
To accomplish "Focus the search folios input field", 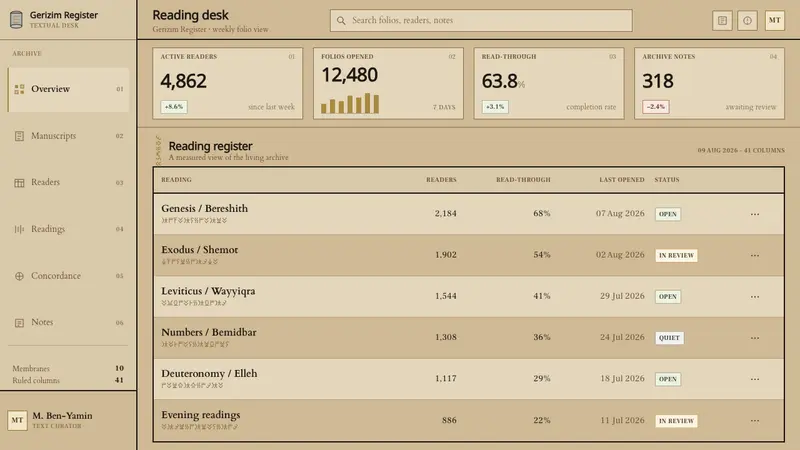I will (x=481, y=20).
